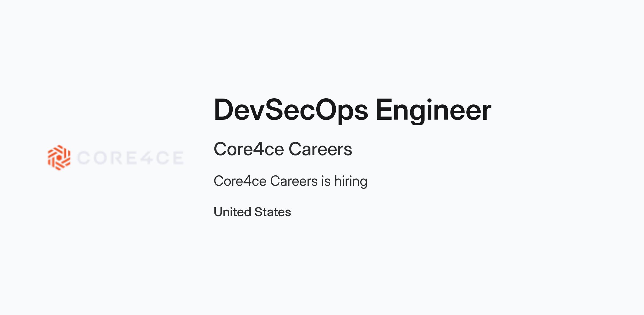Click "Core4ce" in the company subtitle
Screen dimensions: 644x315
point(249,149)
